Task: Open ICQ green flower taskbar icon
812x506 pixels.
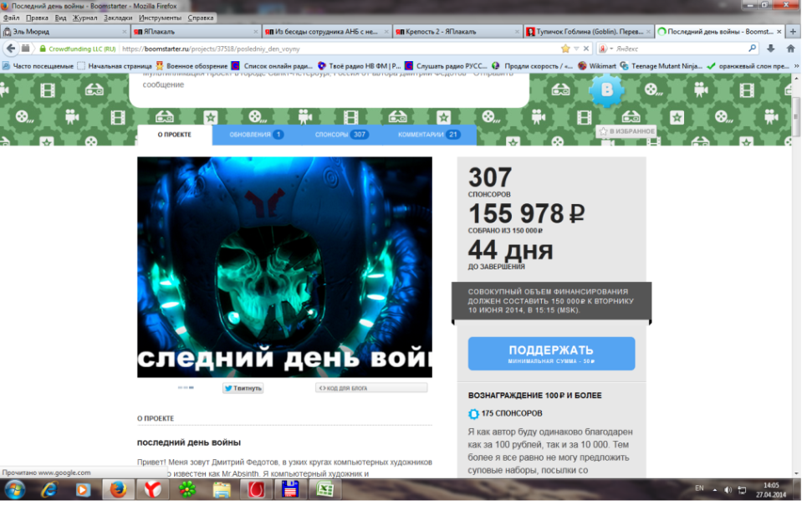Action: click(187, 489)
